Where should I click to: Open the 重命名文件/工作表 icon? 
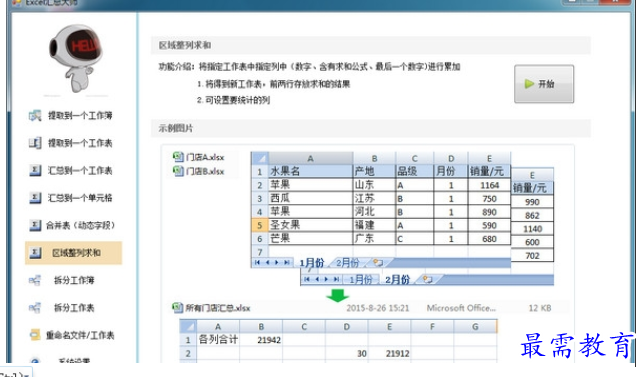pos(35,335)
